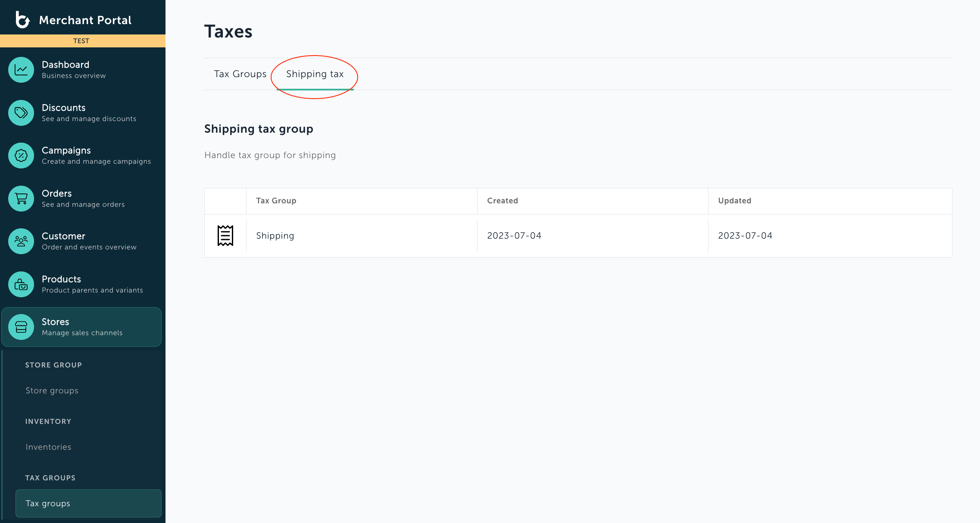Viewport: 980px width, 523px height.
Task: Open Customer Order and events overview
Action: click(x=89, y=241)
